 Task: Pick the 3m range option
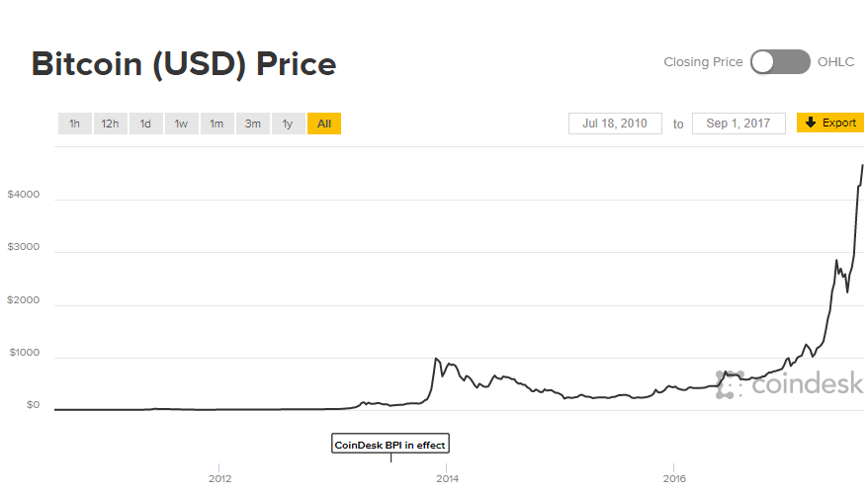click(252, 124)
